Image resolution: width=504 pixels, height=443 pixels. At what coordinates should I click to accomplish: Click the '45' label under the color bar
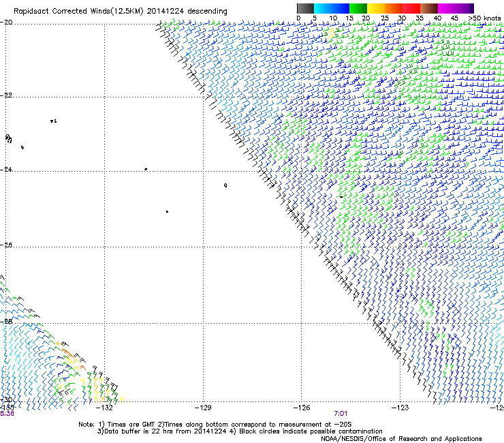(x=454, y=18)
